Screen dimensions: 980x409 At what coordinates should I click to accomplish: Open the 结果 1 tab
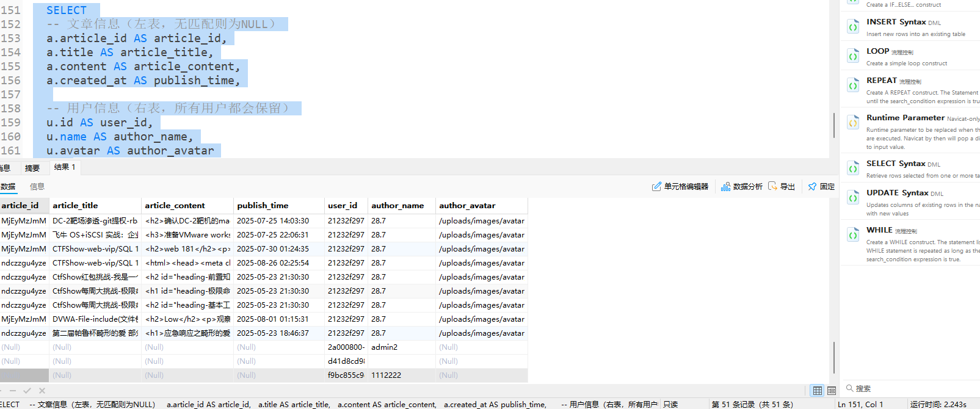65,167
